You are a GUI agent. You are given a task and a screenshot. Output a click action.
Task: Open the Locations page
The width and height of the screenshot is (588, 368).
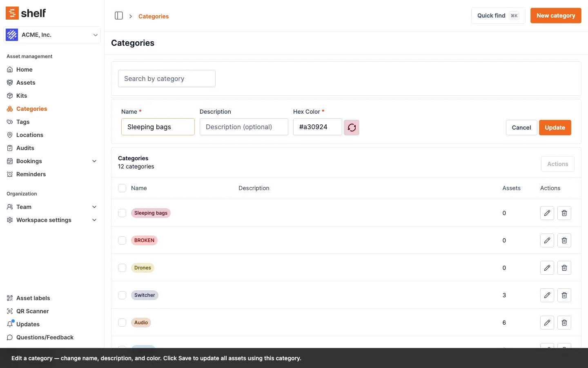(x=29, y=135)
